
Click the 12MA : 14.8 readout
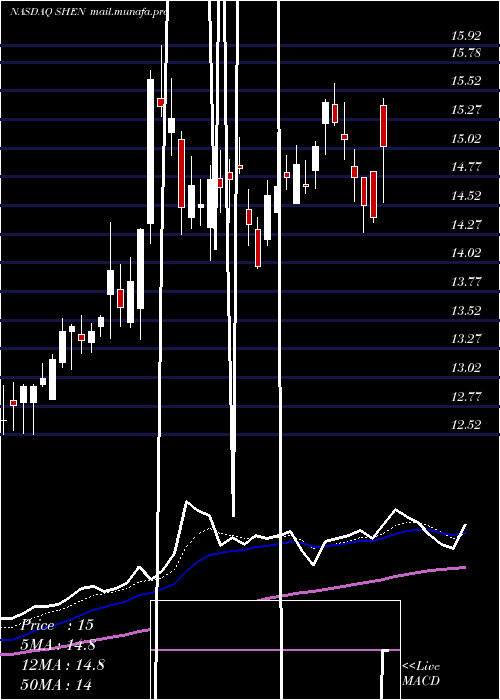click(x=63, y=664)
